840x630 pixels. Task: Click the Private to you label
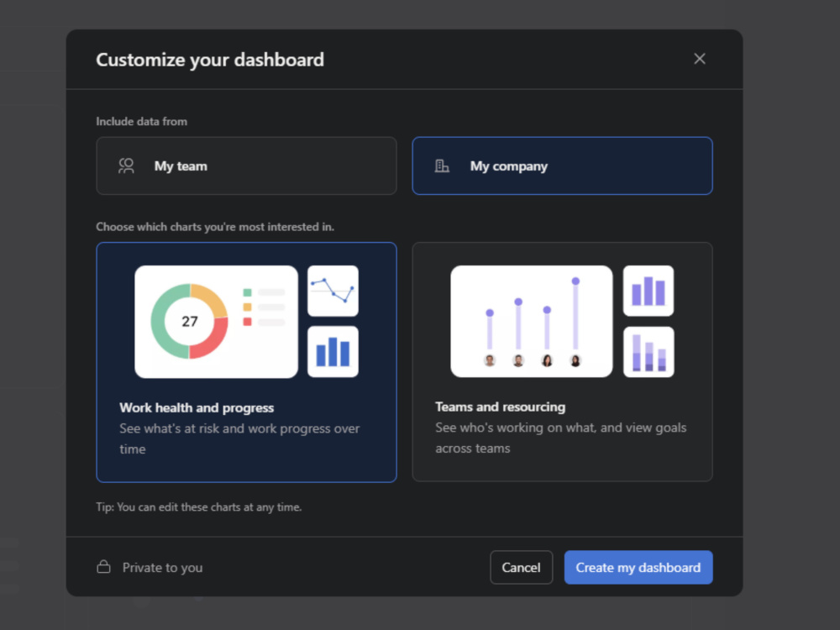(x=162, y=567)
